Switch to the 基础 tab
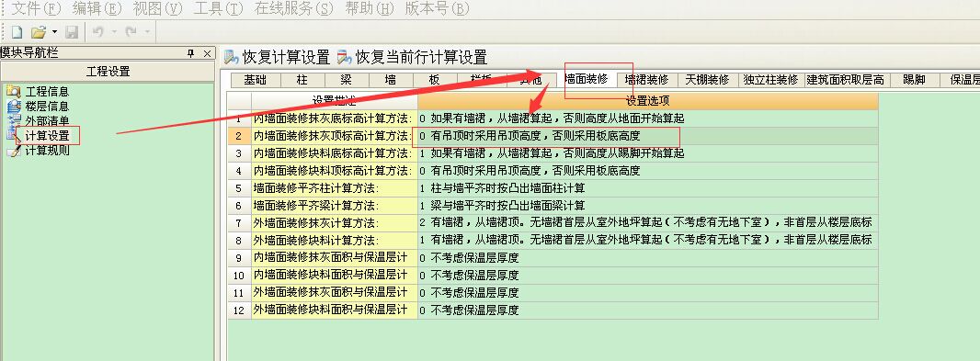This screenshot has height=361, width=980. [x=255, y=80]
